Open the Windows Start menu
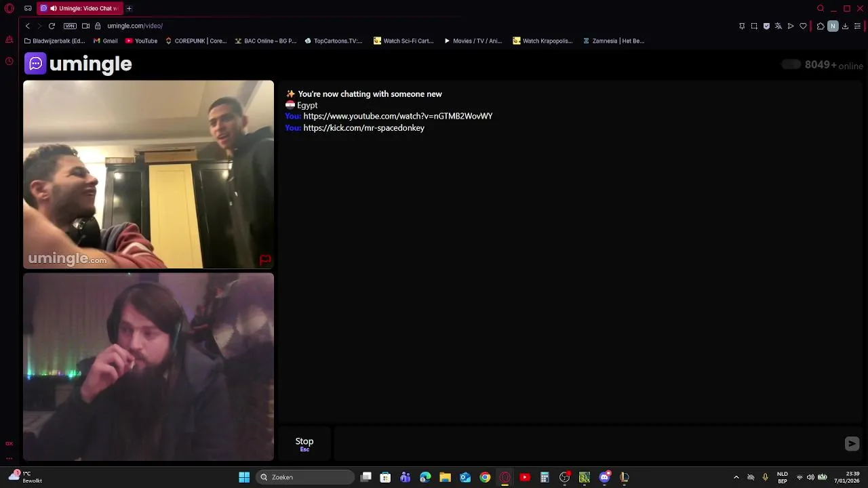Screen dimensions: 868x488 pos(244,477)
